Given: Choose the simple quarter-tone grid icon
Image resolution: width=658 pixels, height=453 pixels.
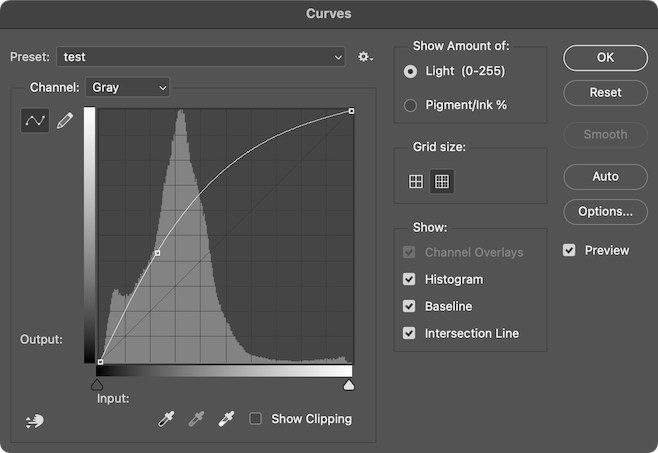Looking at the screenshot, I should [416, 181].
